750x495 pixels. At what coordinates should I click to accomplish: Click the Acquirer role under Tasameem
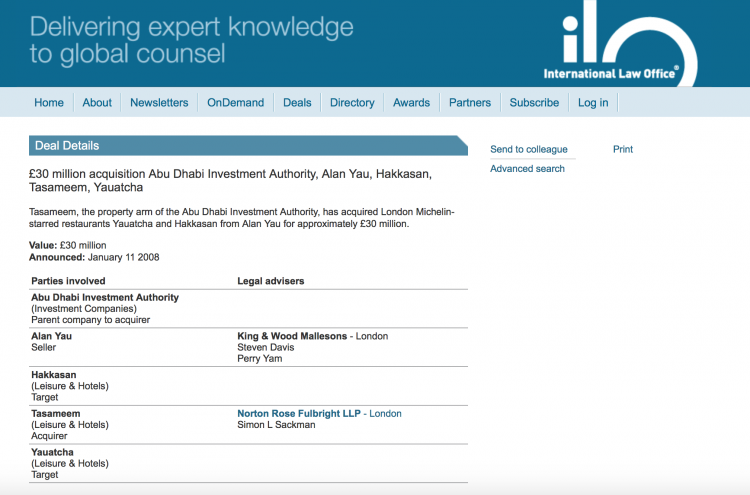click(x=49, y=436)
